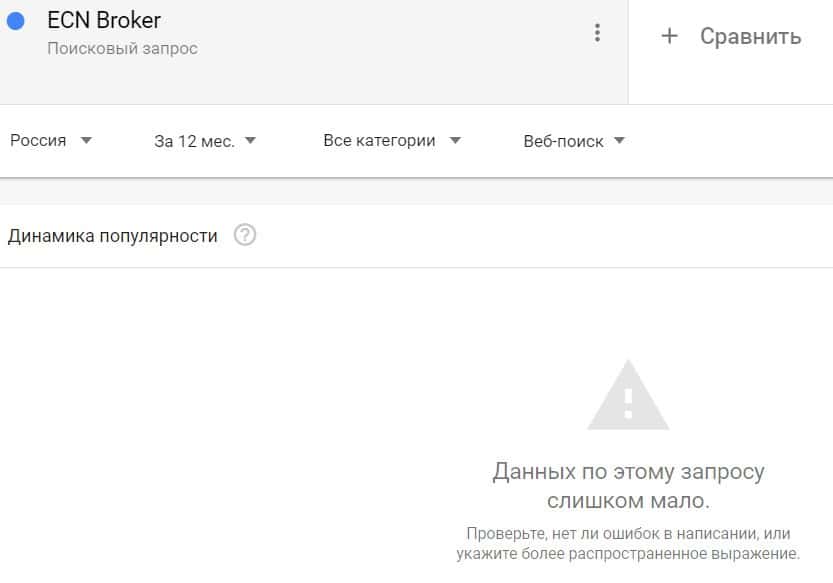
Task: Click the arrow beside Россия
Action: (x=86, y=140)
